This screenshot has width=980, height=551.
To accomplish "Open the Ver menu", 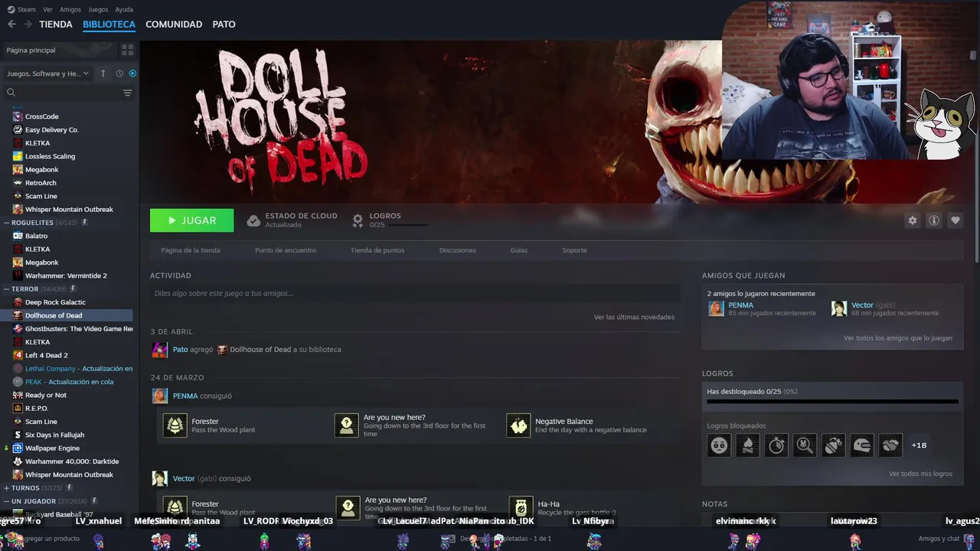I will click(x=47, y=10).
